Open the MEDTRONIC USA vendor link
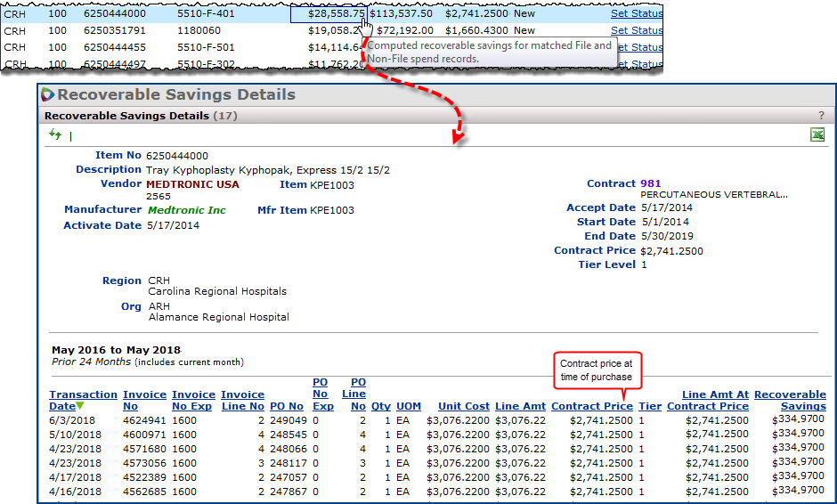Viewport: 837px width, 504px height. (192, 184)
